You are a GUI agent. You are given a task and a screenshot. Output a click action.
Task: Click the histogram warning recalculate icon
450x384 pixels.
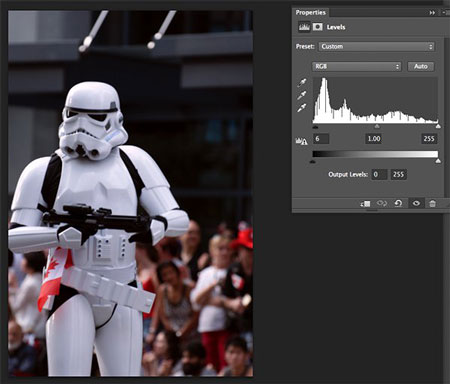coord(301,141)
